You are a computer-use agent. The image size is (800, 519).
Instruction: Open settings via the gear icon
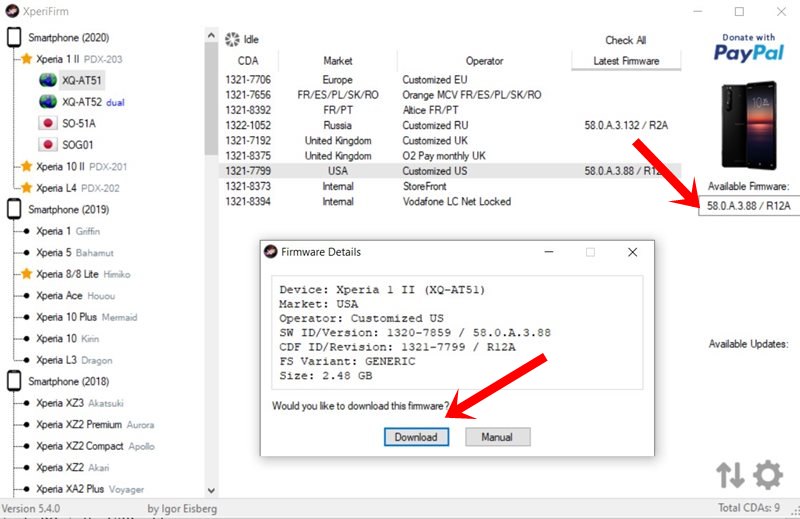(x=768, y=475)
